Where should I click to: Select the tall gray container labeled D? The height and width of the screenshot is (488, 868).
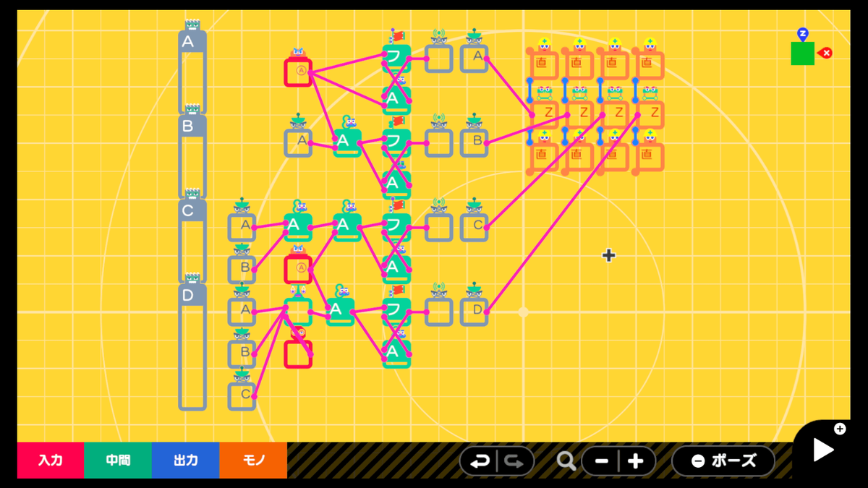coord(192,347)
